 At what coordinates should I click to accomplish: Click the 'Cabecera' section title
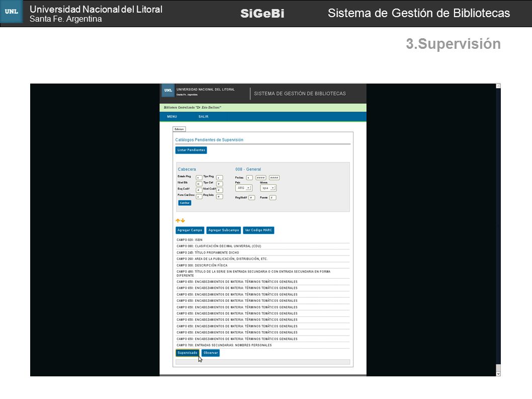(187, 169)
